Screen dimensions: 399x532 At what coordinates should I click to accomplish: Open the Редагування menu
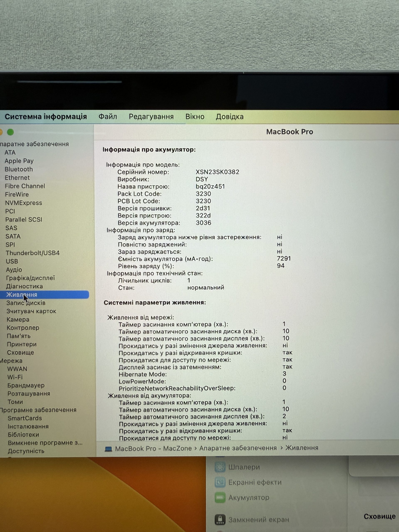[151, 117]
